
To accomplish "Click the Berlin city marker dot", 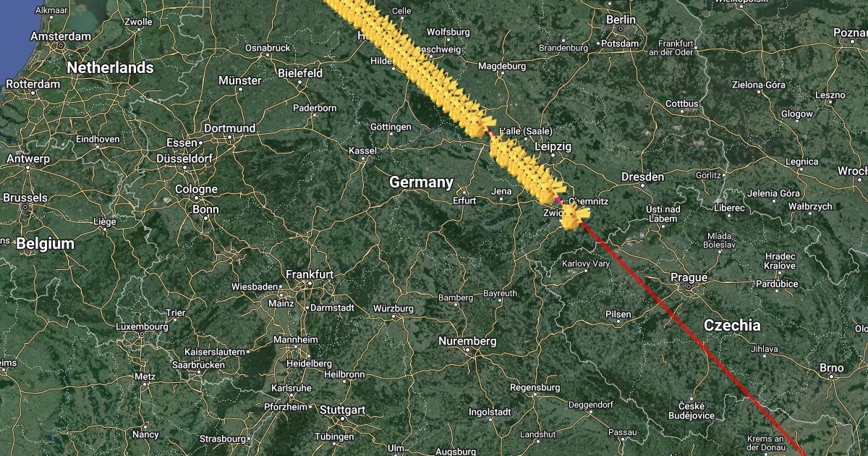I will click(621, 30).
